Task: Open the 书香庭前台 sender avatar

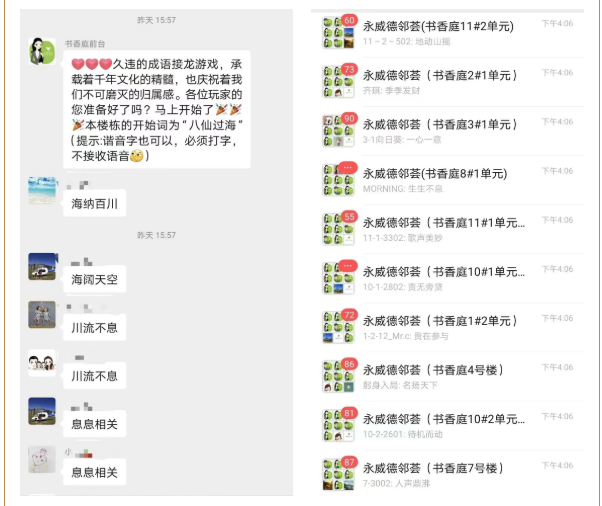Action: 42,51
